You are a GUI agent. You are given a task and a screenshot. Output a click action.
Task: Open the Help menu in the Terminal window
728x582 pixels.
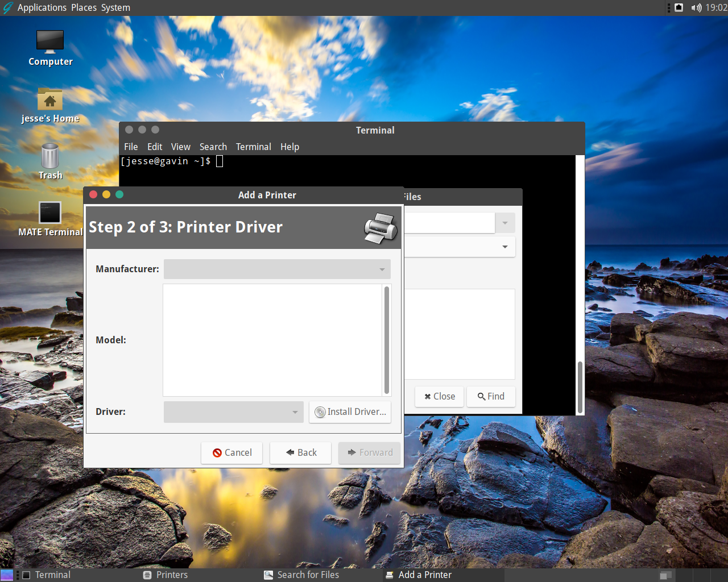289,147
